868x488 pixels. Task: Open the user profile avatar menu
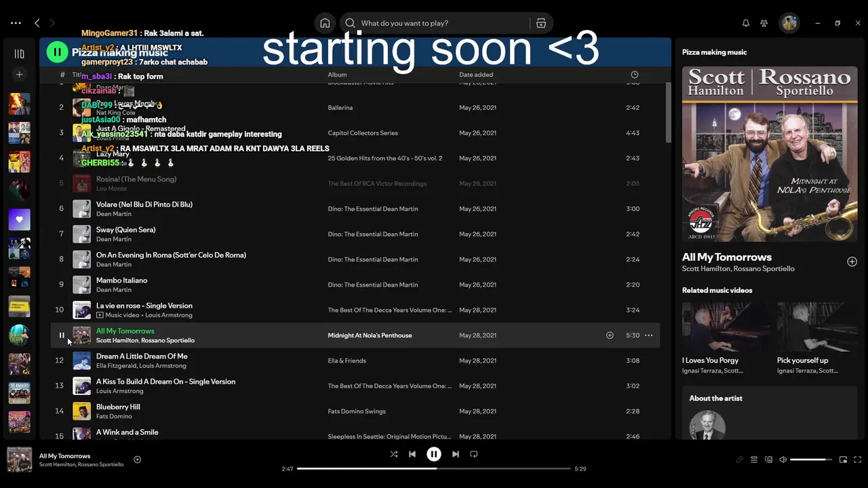coord(789,23)
